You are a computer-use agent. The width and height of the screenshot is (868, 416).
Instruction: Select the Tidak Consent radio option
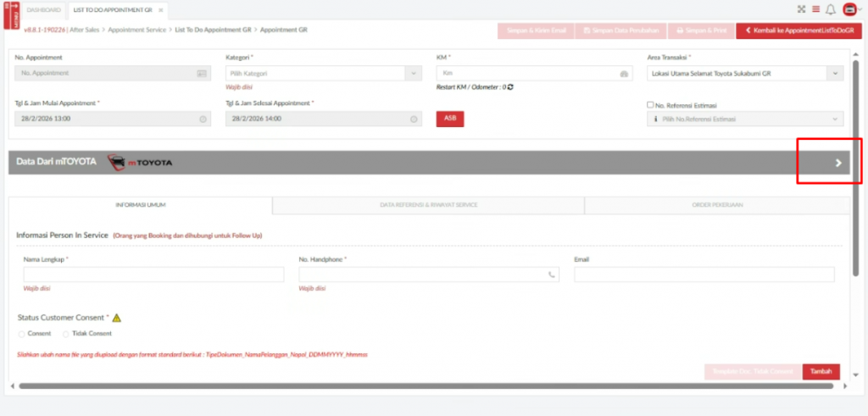66,334
